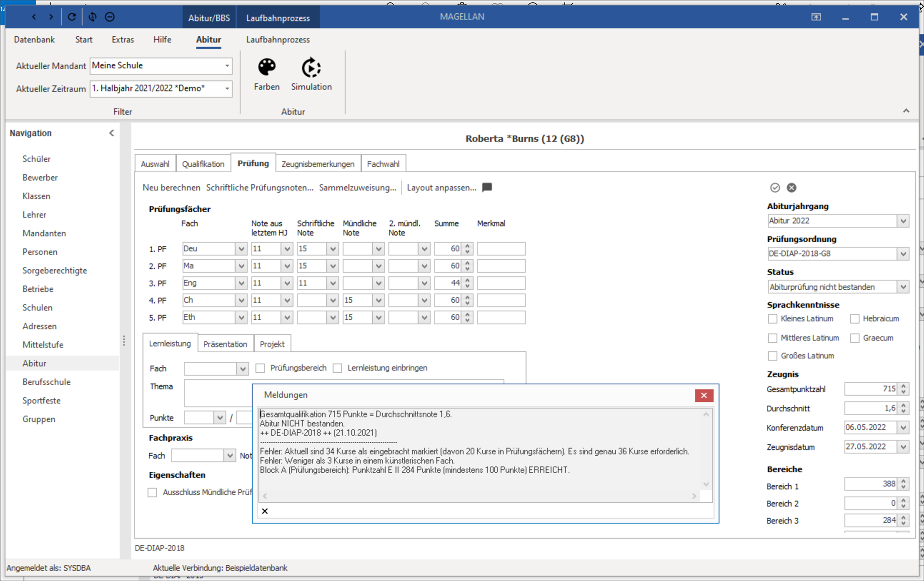Enable Großes Latinum checkbox

[772, 356]
